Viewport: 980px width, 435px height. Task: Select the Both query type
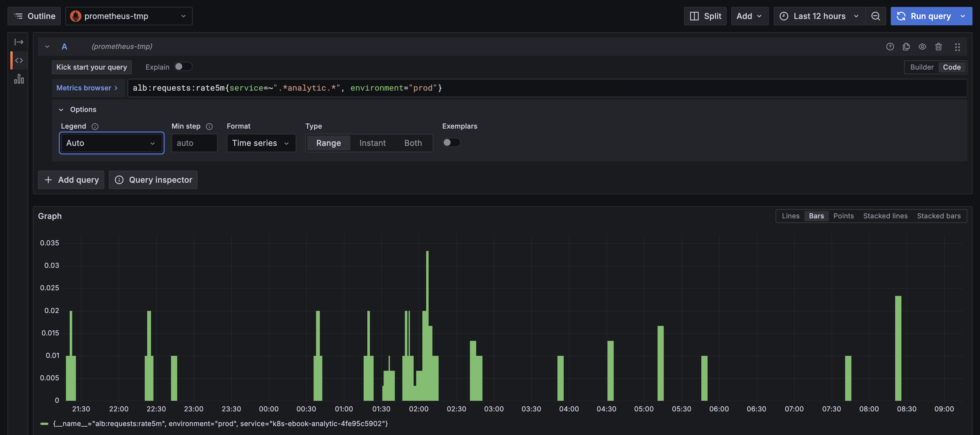click(413, 143)
